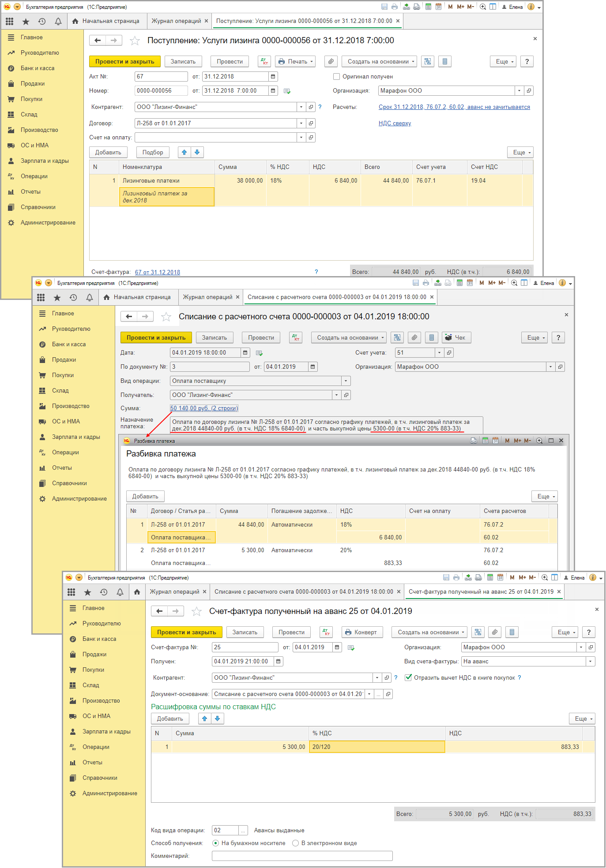The image size is (606, 868).
Task: Enable Оригинал получен checkbox
Action: [337, 76]
